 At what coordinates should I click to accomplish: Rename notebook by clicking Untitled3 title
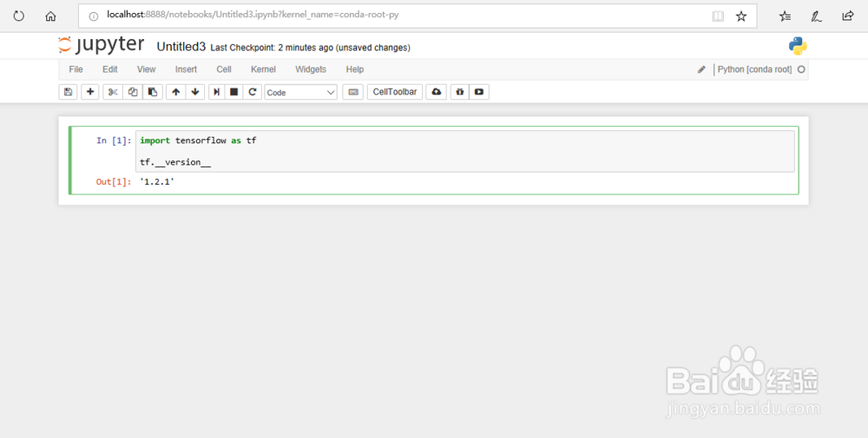pos(181,47)
